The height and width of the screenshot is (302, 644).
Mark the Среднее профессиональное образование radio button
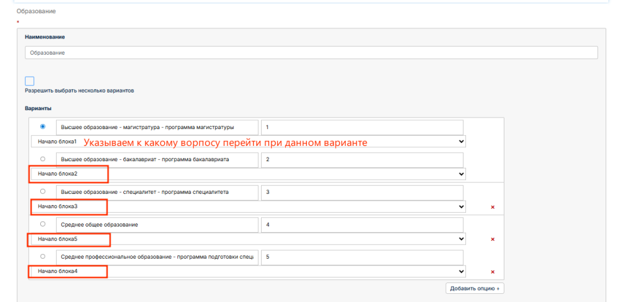point(43,257)
